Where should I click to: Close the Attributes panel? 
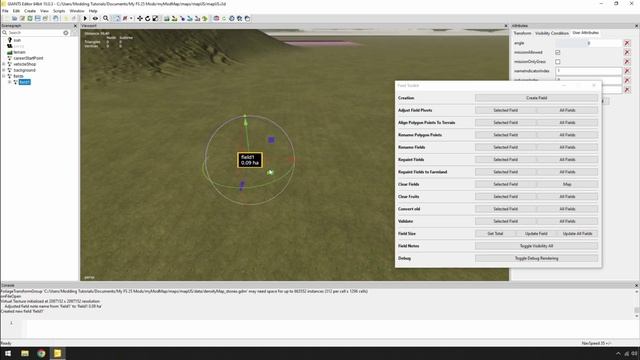click(x=636, y=26)
